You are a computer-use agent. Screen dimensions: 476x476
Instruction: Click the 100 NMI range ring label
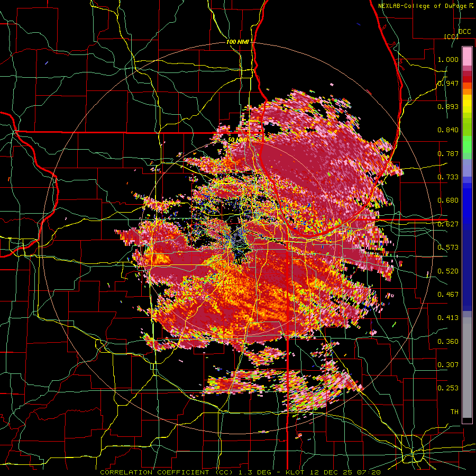click(x=237, y=42)
